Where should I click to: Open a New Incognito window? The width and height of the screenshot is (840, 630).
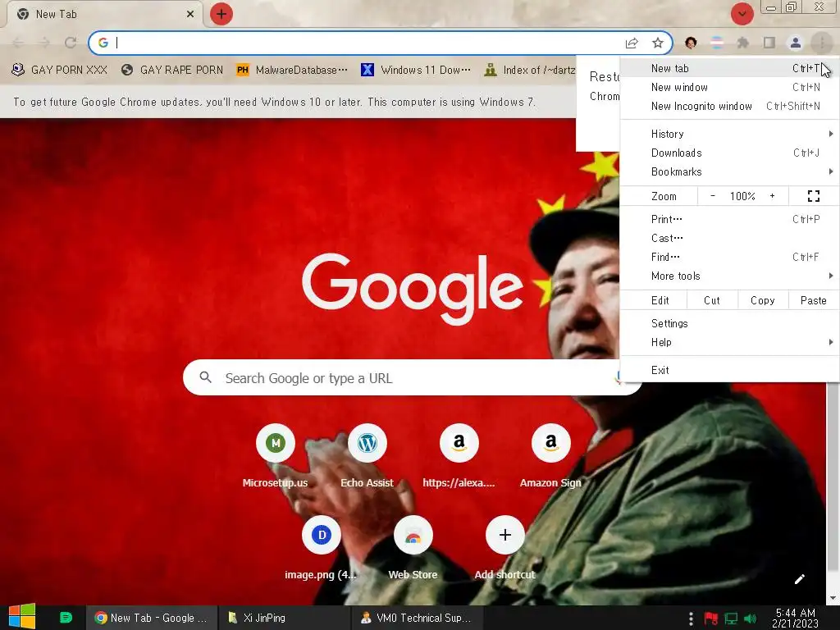729,106
